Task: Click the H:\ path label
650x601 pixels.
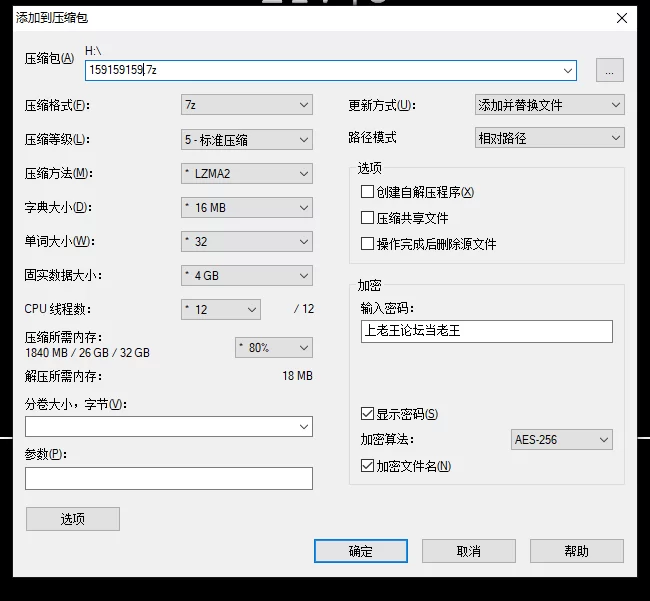Action: (93, 51)
